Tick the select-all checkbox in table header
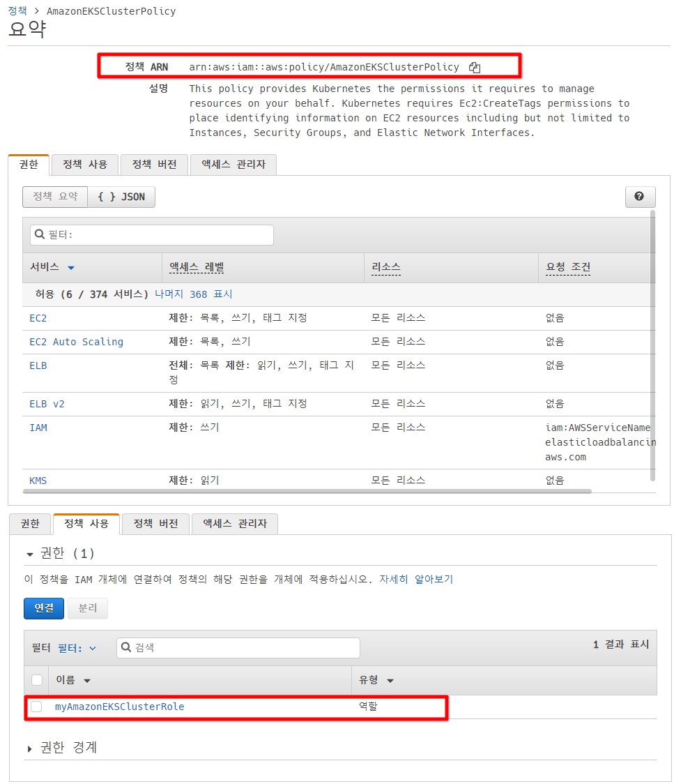This screenshot has width=674, height=784. coord(37,680)
